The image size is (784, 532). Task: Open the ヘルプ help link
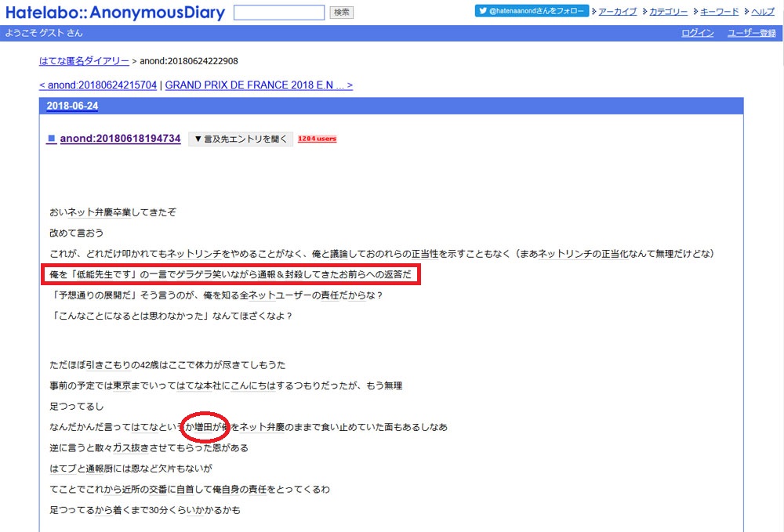[x=763, y=12]
